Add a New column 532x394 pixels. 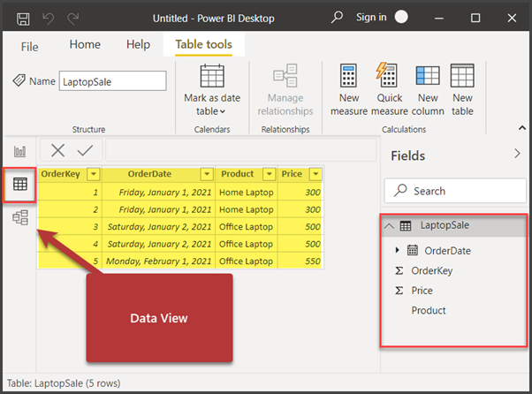(x=428, y=90)
